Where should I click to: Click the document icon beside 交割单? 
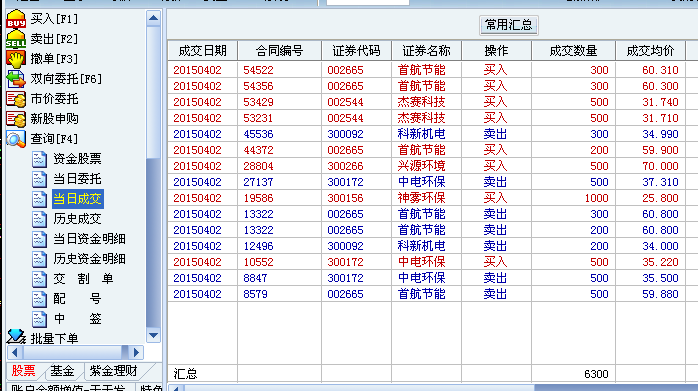click(39, 279)
